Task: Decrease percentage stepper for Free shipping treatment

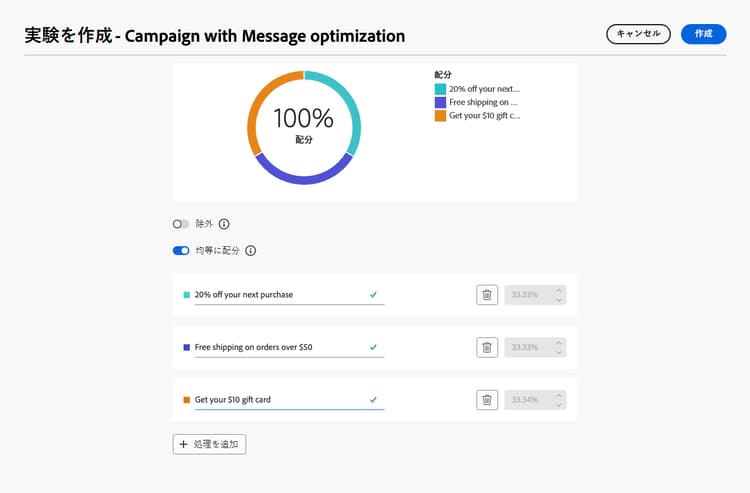Action: point(558,352)
